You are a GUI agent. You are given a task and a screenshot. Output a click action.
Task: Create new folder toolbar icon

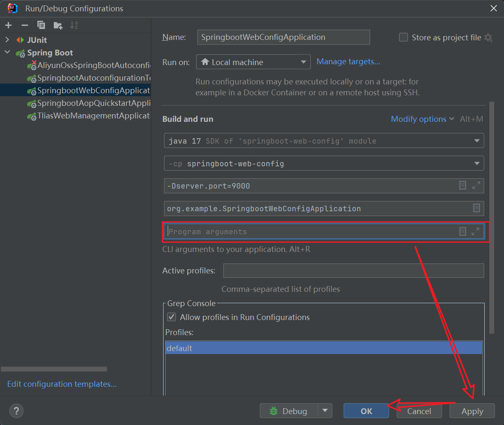tap(58, 25)
